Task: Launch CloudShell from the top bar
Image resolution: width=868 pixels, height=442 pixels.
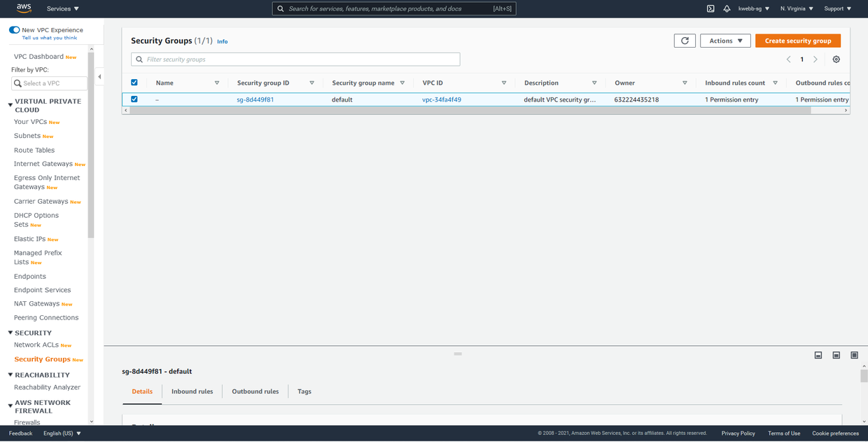Action: [x=710, y=8]
